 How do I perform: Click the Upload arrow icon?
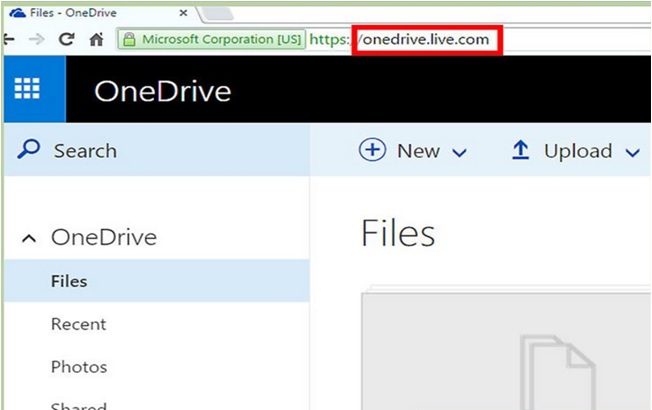[520, 150]
